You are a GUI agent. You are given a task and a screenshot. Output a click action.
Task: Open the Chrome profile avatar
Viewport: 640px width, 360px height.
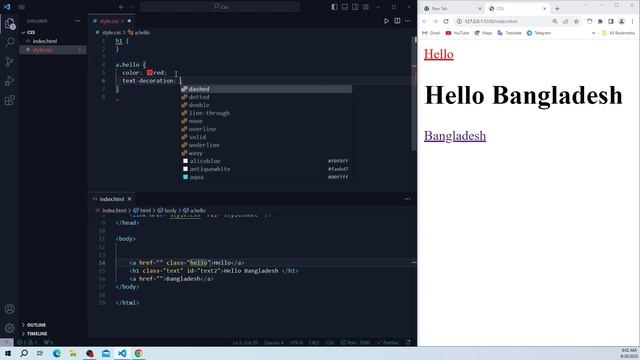pos(621,21)
